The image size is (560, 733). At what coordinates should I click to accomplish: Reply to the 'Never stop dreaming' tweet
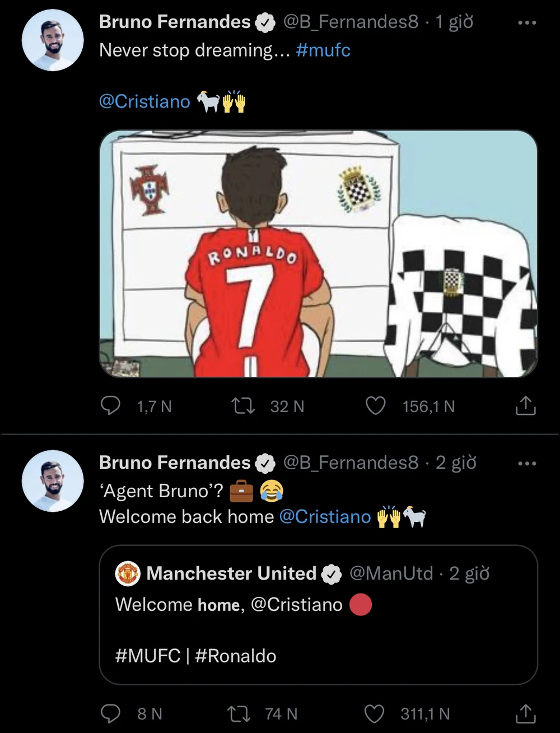coord(110,406)
